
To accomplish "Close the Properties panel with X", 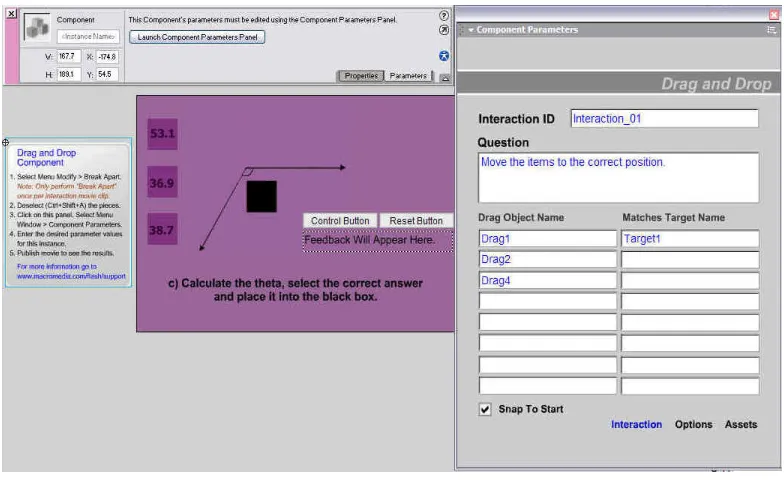I will [12, 14].
